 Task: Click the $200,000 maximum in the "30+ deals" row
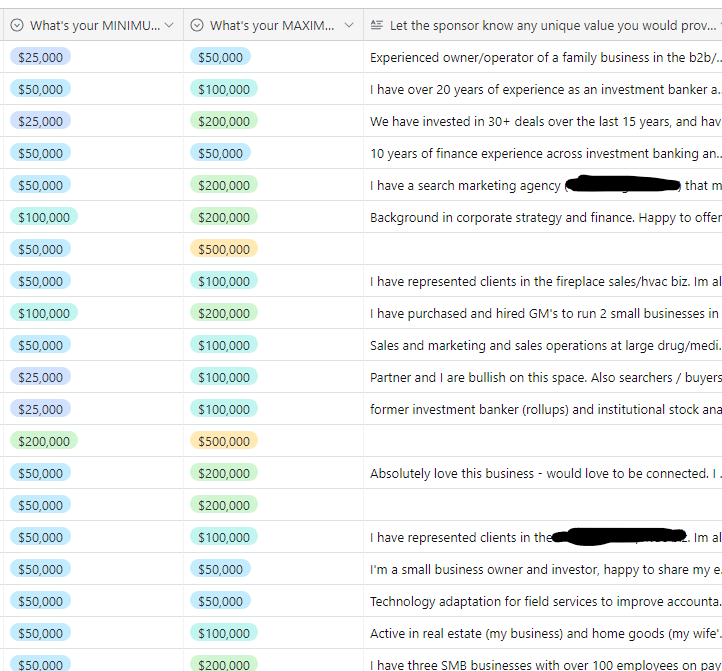tap(224, 121)
